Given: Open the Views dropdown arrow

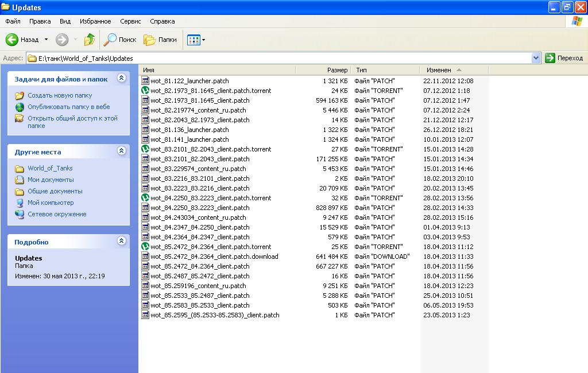Looking at the screenshot, I should pos(203,40).
